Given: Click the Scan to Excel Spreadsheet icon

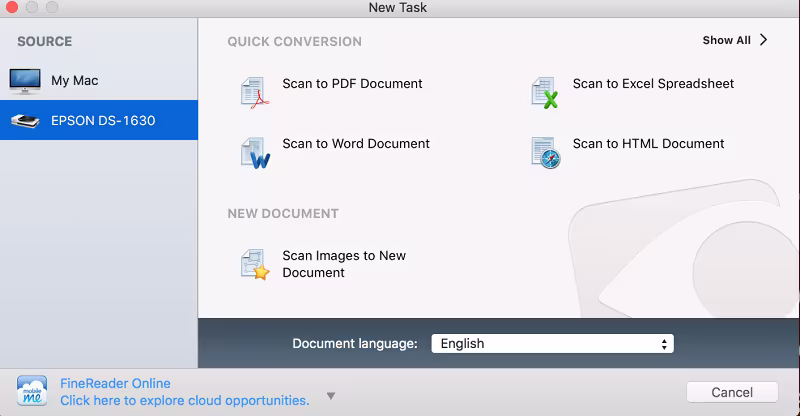Looking at the screenshot, I should (545, 93).
